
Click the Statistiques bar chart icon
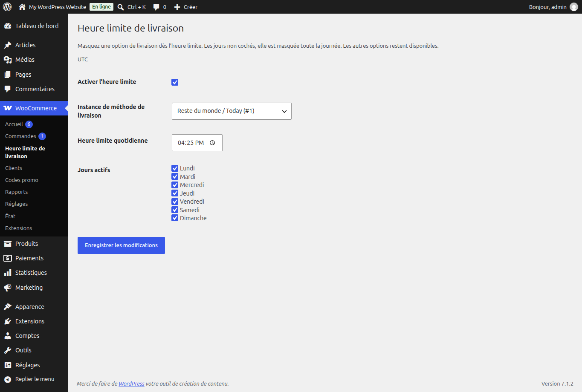pos(8,273)
